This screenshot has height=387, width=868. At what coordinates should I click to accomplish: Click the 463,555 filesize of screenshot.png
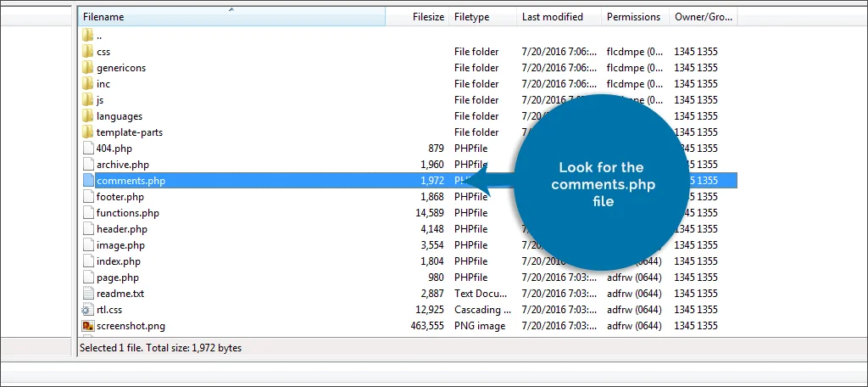pos(427,325)
